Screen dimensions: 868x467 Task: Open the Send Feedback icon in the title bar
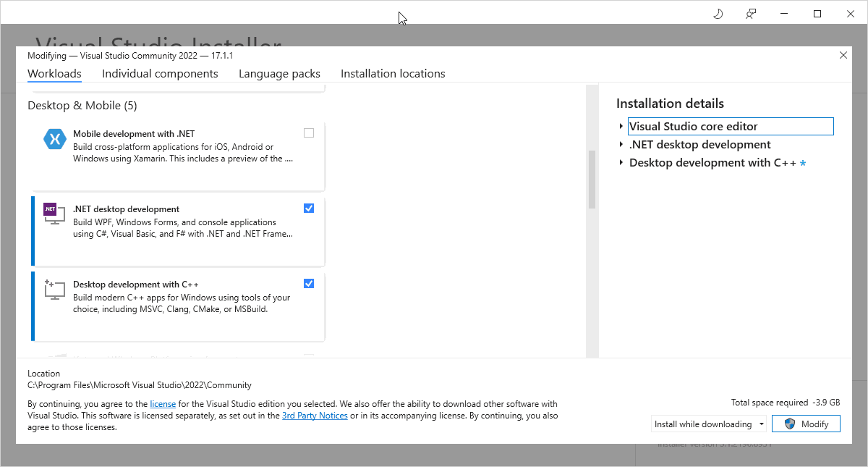click(751, 14)
